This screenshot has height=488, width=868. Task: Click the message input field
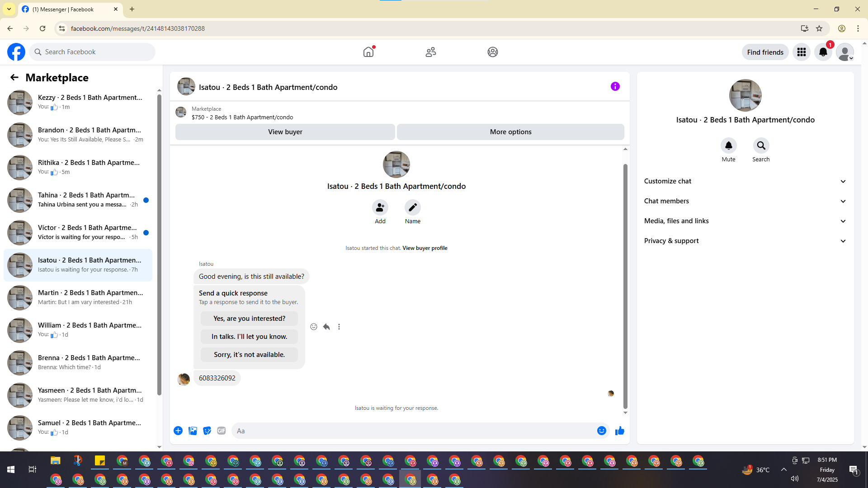click(414, 431)
